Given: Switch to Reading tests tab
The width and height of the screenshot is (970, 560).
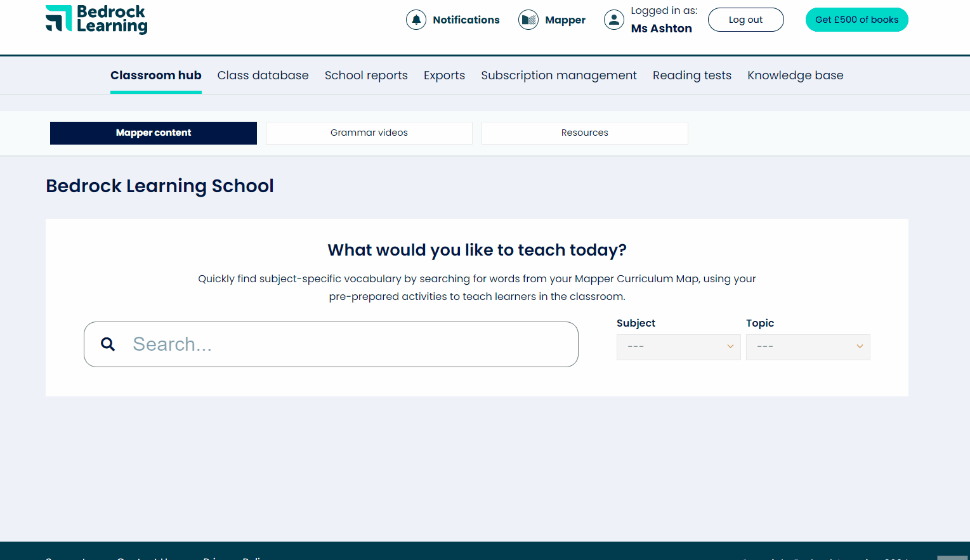Looking at the screenshot, I should 692,75.
